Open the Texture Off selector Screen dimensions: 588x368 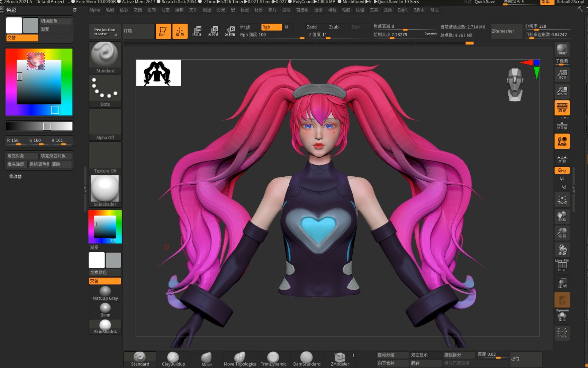[x=105, y=158]
